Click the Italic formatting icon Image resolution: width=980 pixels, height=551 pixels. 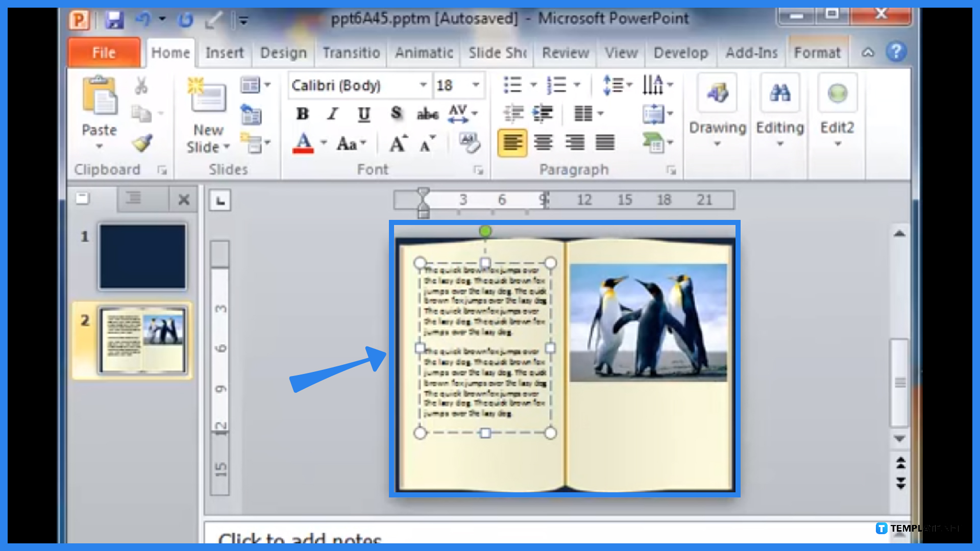click(332, 114)
